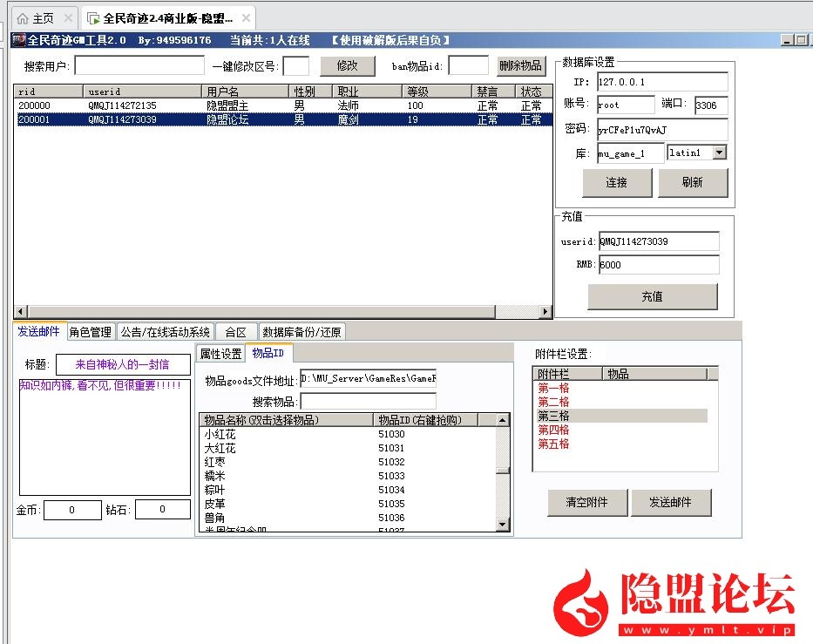Screen dimensions: 813x644
Task: Select the user row 隐盟论坛
Action: point(282,119)
